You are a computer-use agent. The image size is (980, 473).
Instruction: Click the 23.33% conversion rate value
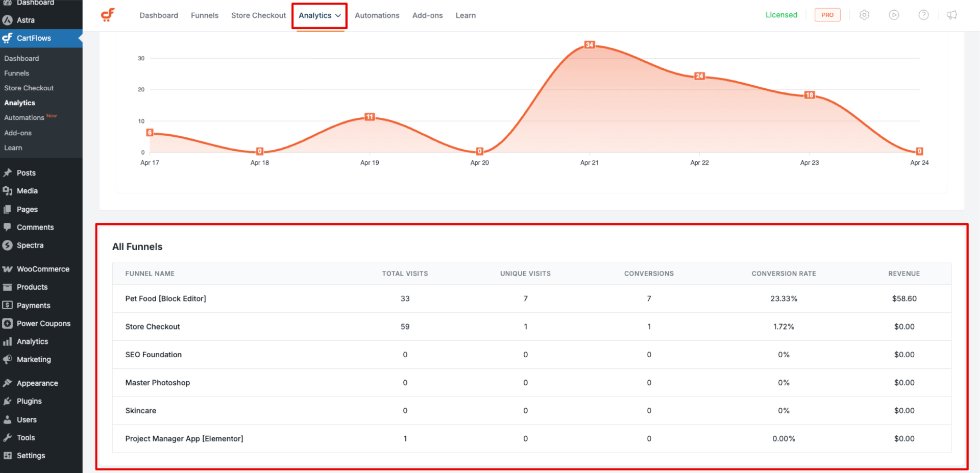click(x=783, y=298)
